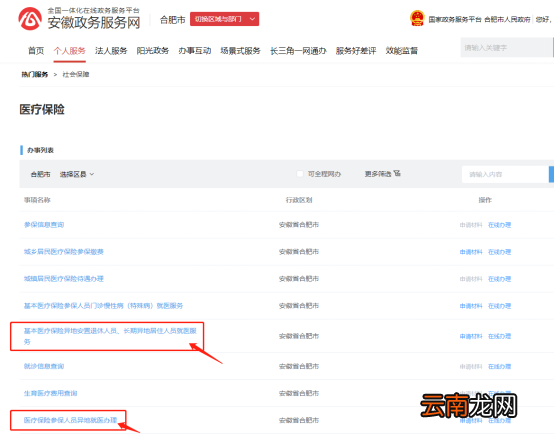Click 在线办理 for 就诊信息查询 row
Viewport: 554px width, 434px height.
(499, 366)
